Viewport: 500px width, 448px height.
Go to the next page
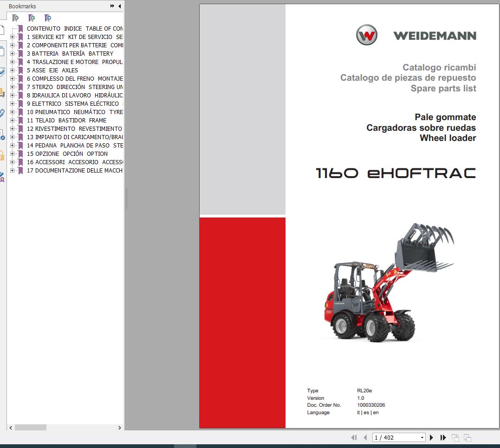431,437
